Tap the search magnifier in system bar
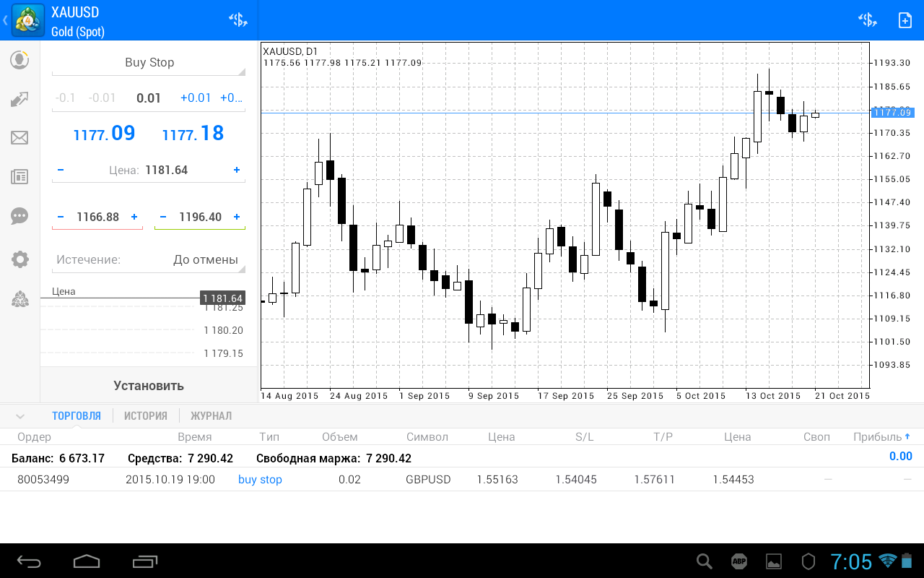This screenshot has height=578, width=924. coord(704,561)
